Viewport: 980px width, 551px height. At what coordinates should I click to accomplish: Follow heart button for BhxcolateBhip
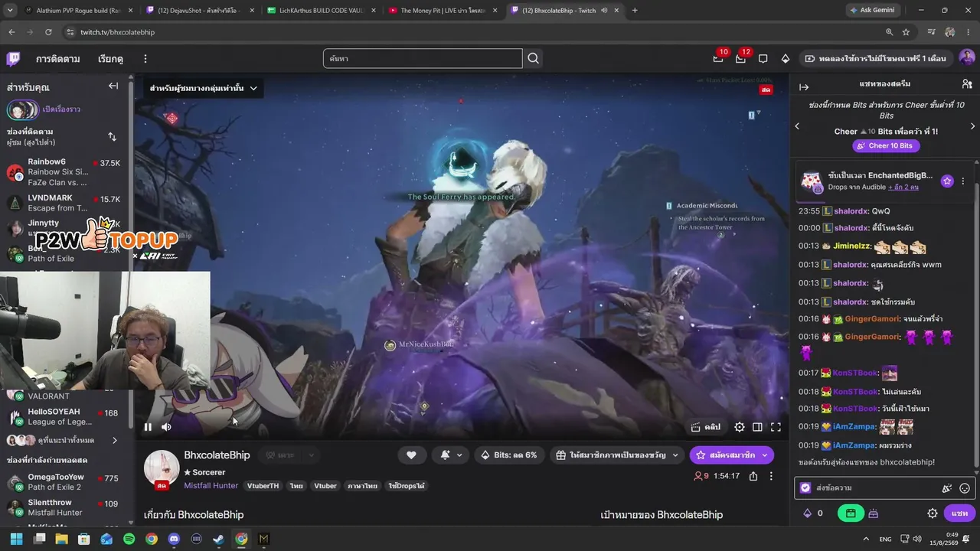[411, 455]
